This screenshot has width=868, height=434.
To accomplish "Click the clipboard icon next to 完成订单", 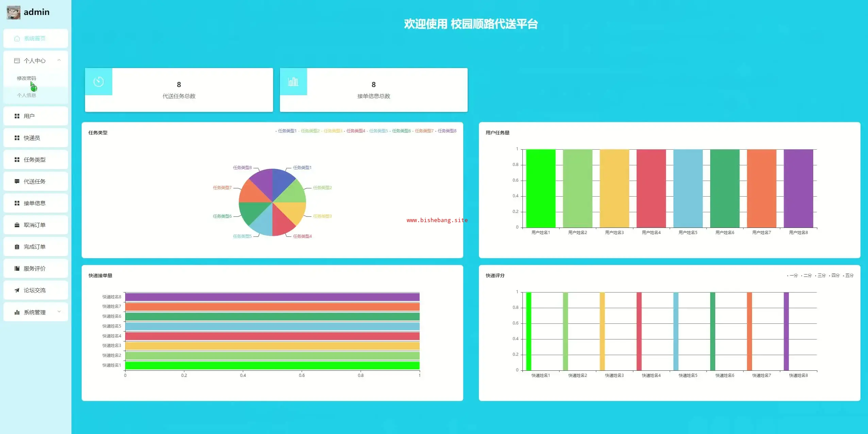I will [17, 247].
